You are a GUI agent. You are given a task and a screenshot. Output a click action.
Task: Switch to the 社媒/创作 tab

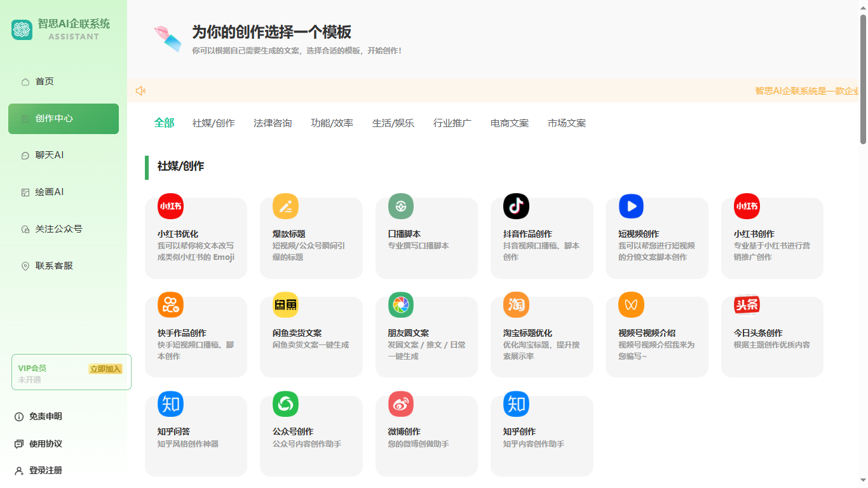[x=214, y=123]
